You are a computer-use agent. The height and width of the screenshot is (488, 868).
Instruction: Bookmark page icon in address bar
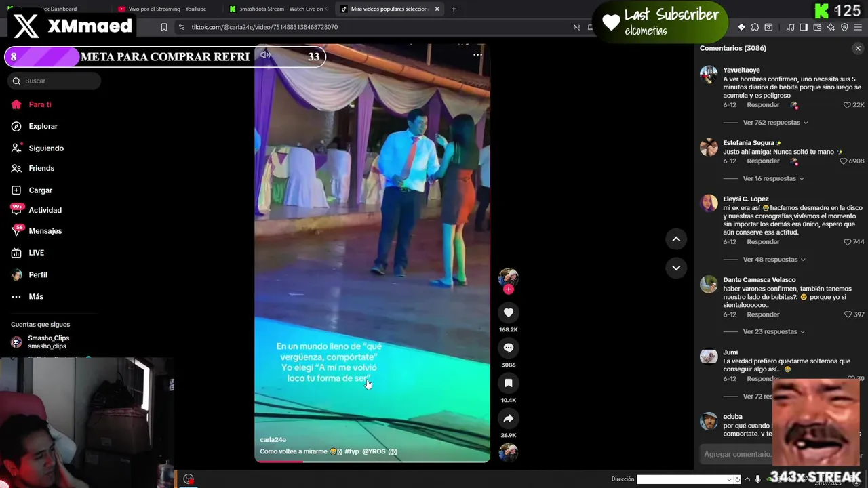pyautogui.click(x=163, y=27)
